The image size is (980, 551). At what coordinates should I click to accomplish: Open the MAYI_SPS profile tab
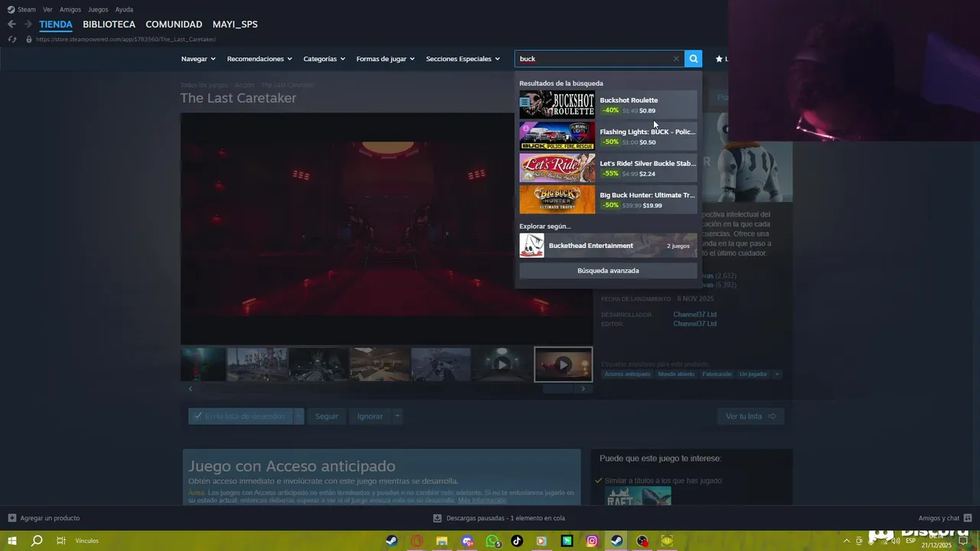(235, 24)
